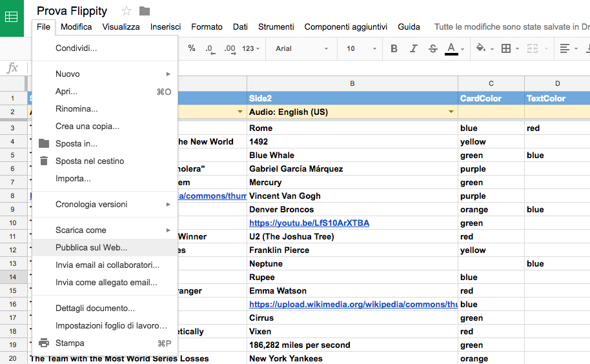Open the Inserisci menu

point(165,26)
